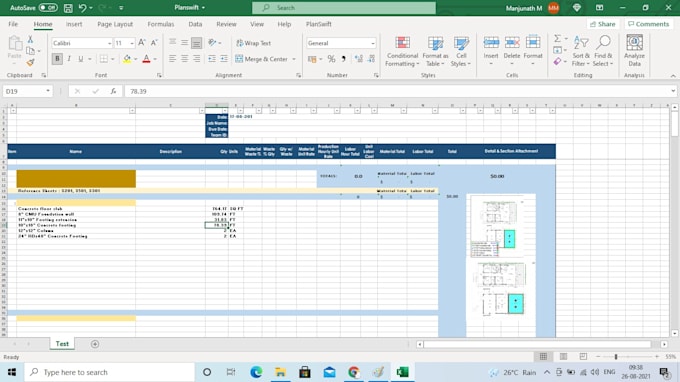This screenshot has width=680, height=382.
Task: Click the Font Color letter A icon
Action: [x=147, y=59]
